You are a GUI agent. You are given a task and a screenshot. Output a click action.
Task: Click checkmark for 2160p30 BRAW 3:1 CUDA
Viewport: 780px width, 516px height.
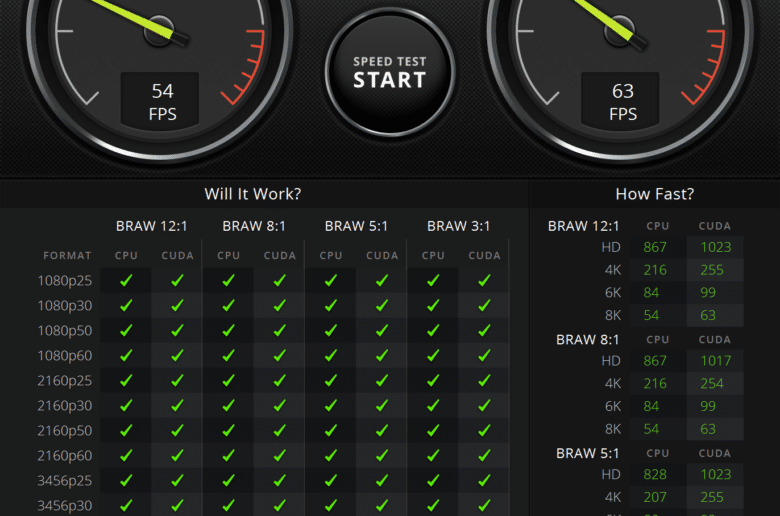(485, 406)
